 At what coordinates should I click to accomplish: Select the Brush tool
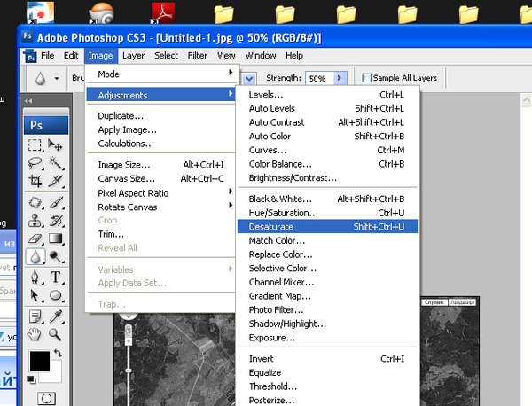pyautogui.click(x=55, y=202)
